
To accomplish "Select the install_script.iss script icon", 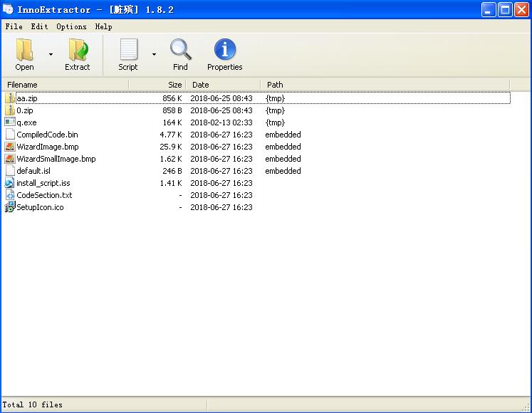I will 9,183.
